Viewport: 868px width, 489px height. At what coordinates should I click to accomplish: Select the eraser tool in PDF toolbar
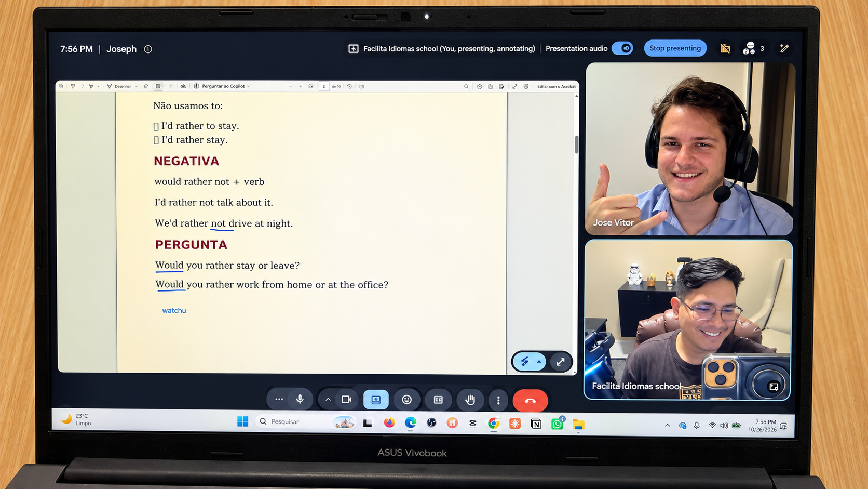point(146,86)
